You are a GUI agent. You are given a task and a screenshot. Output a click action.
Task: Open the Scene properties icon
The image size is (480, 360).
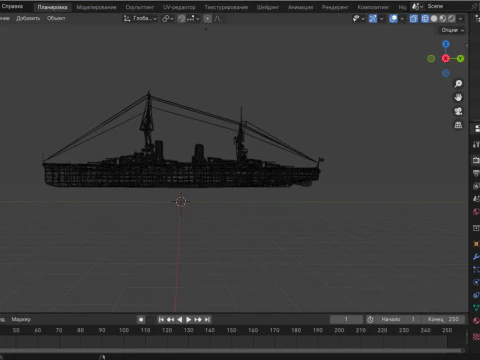[476, 199]
